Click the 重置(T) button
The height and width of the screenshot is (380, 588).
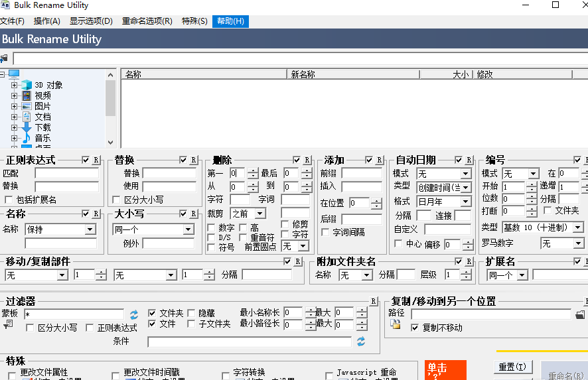(x=512, y=367)
